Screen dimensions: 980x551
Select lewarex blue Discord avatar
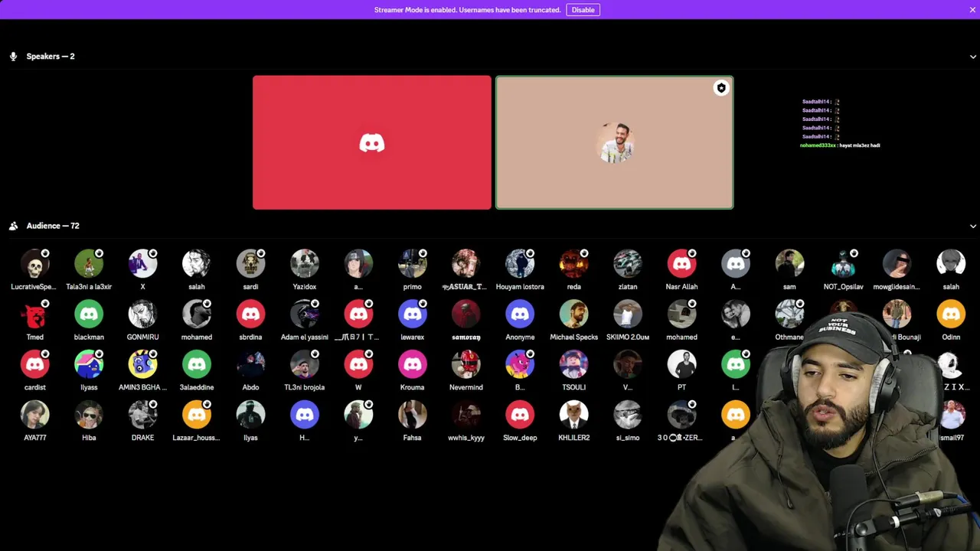point(412,314)
